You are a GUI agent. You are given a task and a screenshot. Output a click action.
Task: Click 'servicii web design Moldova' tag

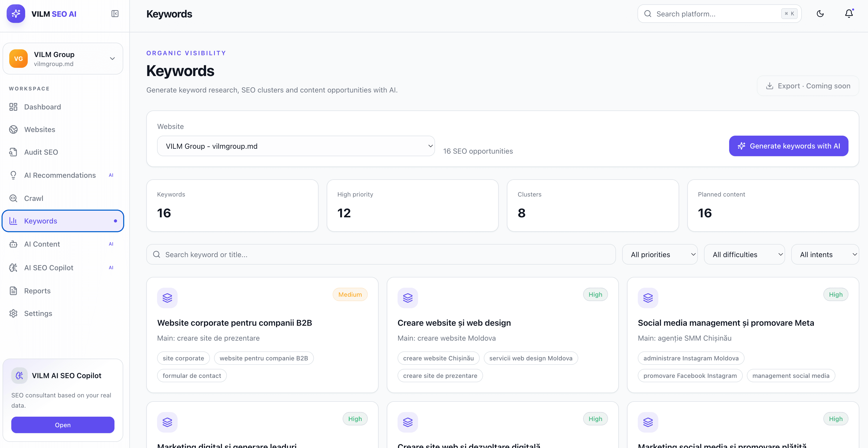point(531,358)
